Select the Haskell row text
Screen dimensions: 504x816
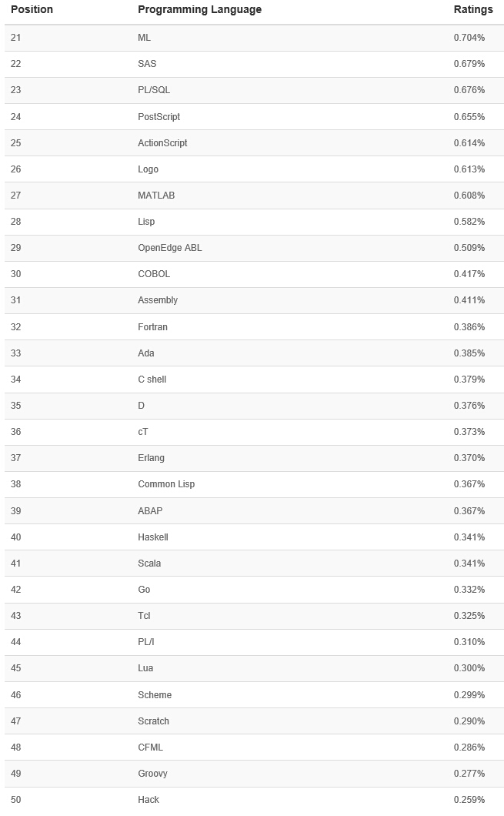pos(152,537)
